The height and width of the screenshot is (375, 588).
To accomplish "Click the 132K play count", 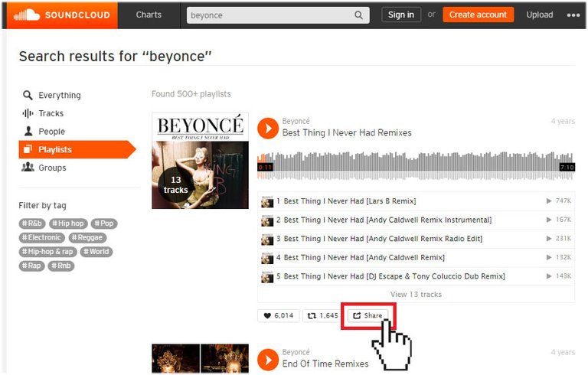I will coord(559,257).
